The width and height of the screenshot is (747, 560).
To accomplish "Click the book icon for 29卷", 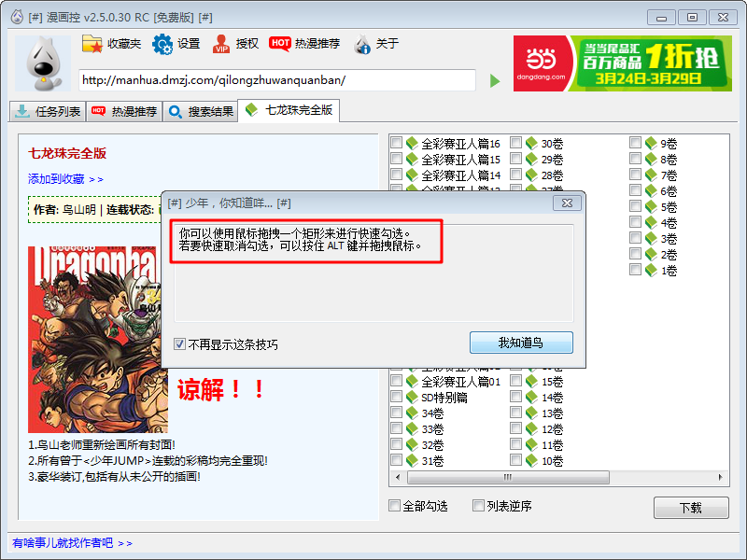I will coord(531,159).
